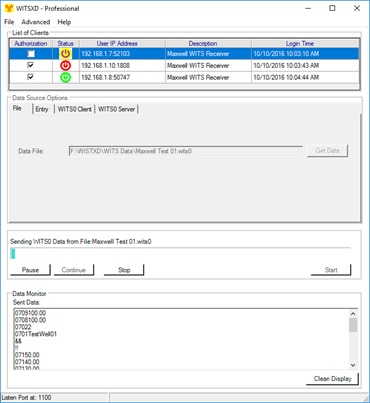Click the Start button
Viewport: 370px width, 403px height.
click(x=331, y=270)
